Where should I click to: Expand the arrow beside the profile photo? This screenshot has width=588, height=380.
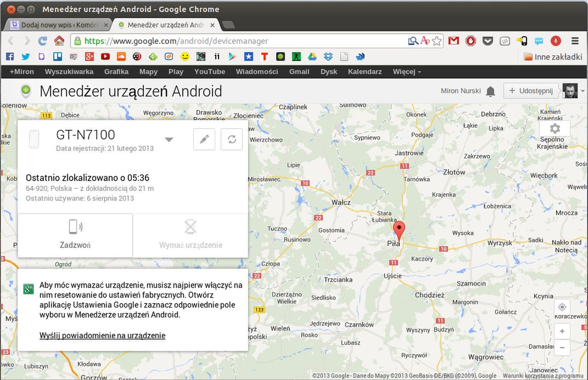pos(583,91)
